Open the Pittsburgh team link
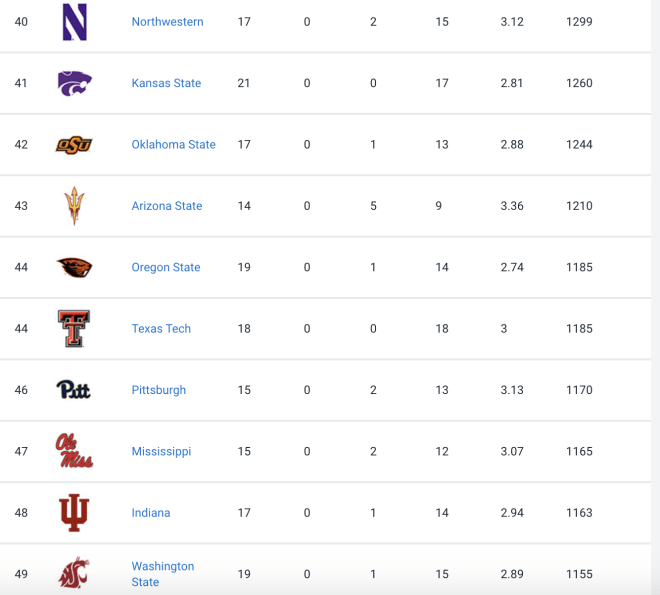Viewport: 660px width, 595px height. coord(159,390)
